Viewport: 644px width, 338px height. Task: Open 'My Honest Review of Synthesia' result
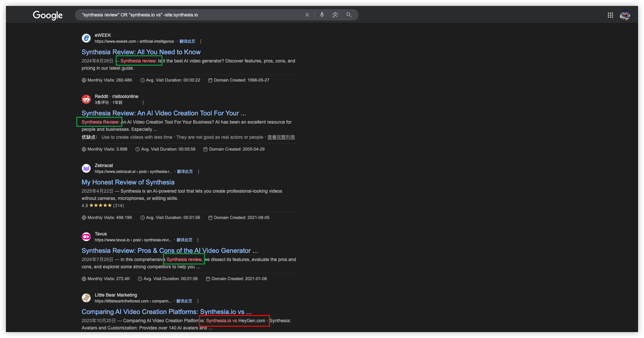point(128,182)
